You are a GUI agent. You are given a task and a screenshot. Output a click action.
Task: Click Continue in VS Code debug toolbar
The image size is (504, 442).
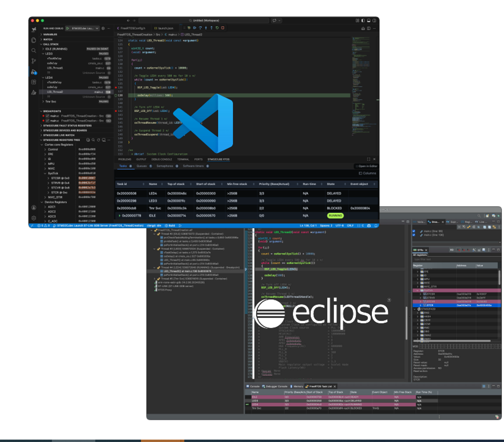(x=195, y=28)
